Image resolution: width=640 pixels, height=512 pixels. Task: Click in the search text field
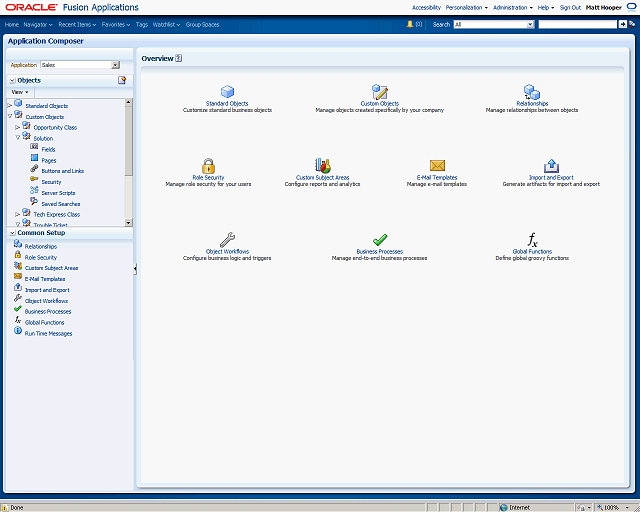pos(578,24)
